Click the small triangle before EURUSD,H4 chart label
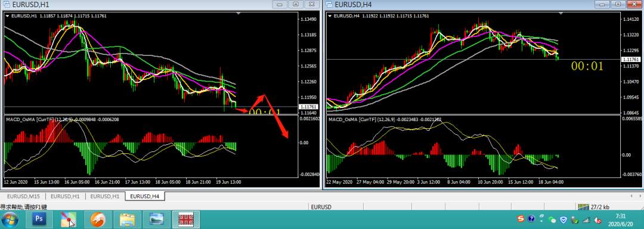The image size is (644, 229). (330, 16)
